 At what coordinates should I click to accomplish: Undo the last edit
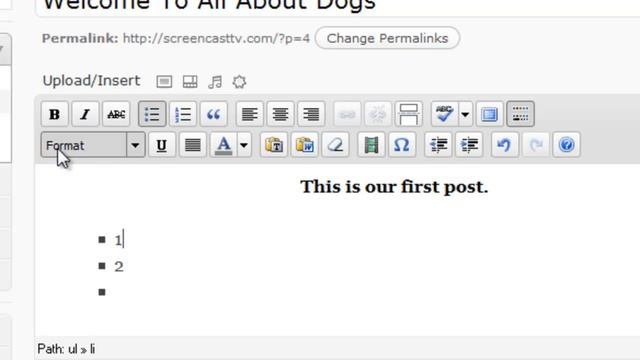tap(504, 145)
